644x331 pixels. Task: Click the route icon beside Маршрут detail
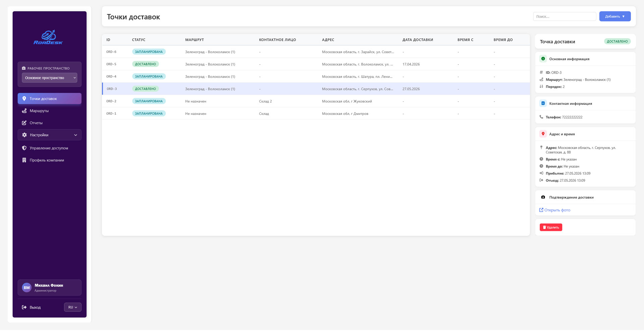pos(541,80)
